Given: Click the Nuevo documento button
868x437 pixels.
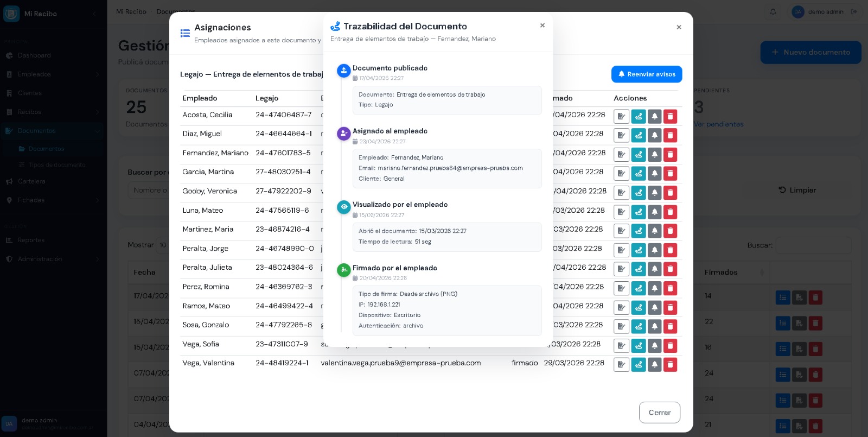Looking at the screenshot, I should click(x=810, y=53).
